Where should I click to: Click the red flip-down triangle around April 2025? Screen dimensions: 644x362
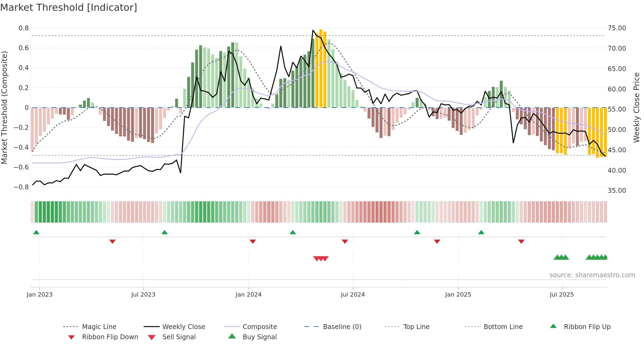click(521, 242)
